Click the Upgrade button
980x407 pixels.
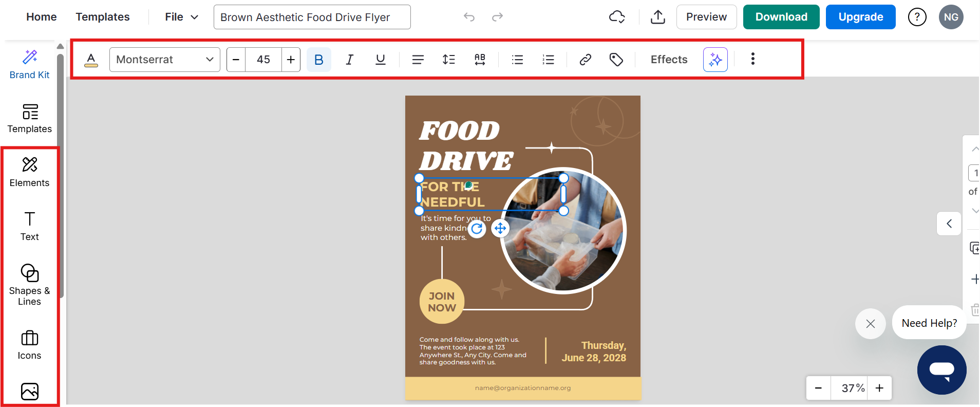pos(861,17)
